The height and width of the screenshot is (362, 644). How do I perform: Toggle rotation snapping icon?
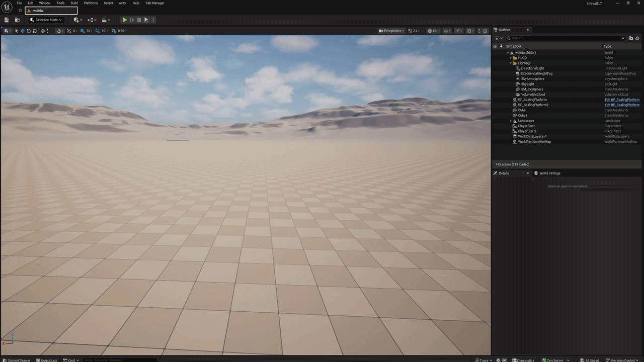pos(98,31)
